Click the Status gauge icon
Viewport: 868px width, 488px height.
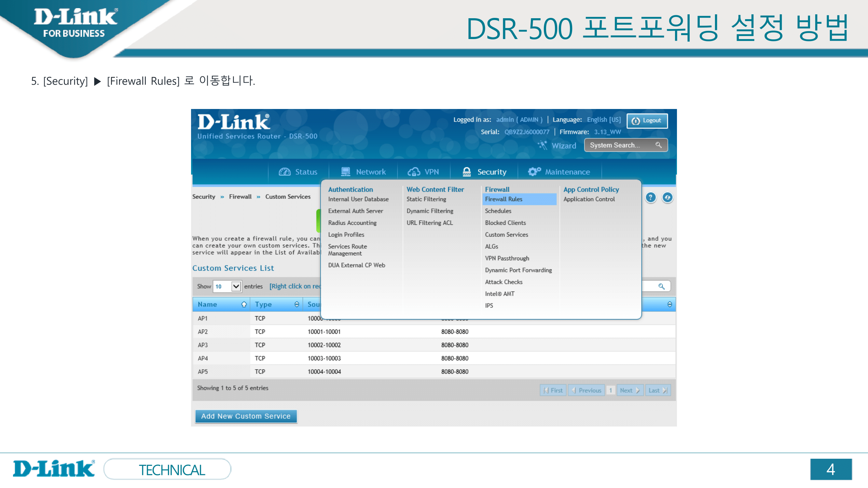pyautogui.click(x=284, y=172)
